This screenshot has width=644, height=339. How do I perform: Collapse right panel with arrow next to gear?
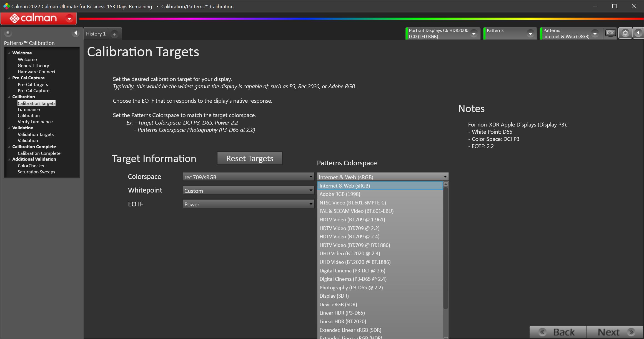[638, 33]
